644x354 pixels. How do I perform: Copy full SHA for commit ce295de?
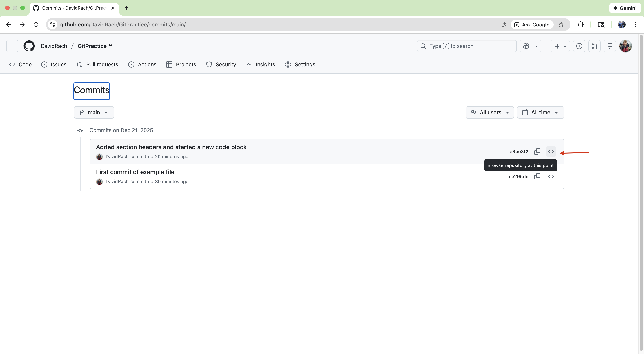pos(537,176)
